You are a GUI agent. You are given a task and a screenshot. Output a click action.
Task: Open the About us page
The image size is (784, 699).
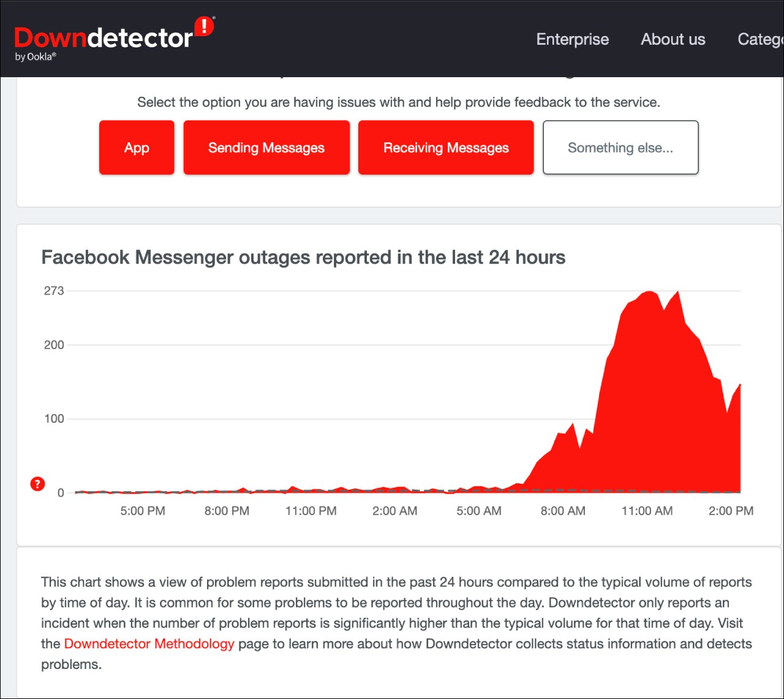pos(673,39)
